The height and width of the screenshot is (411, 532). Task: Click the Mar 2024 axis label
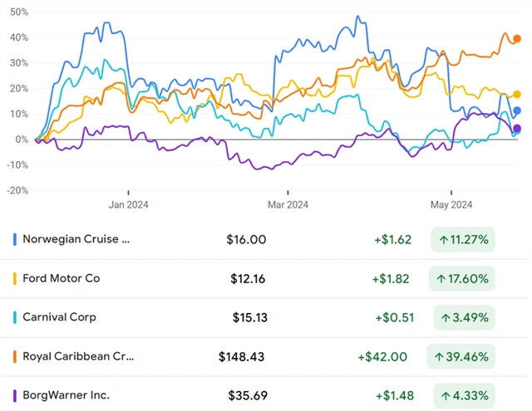click(x=288, y=204)
